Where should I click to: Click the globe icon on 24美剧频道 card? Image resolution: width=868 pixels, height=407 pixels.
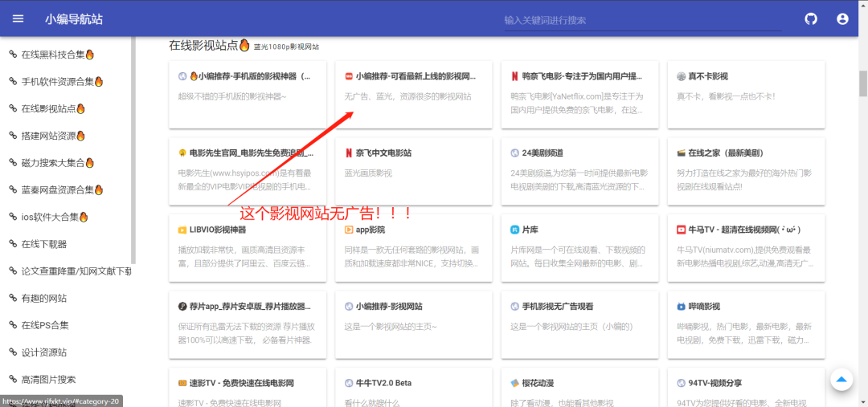click(x=515, y=153)
